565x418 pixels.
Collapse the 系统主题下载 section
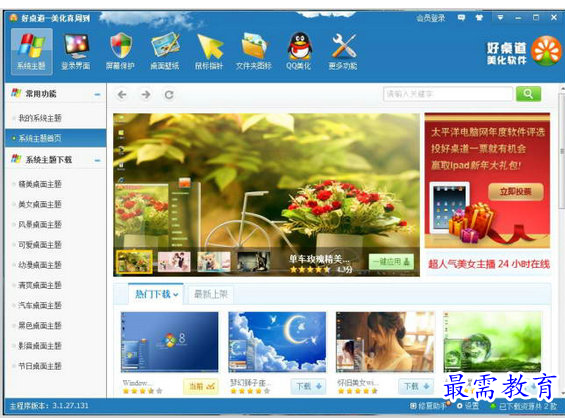97,160
